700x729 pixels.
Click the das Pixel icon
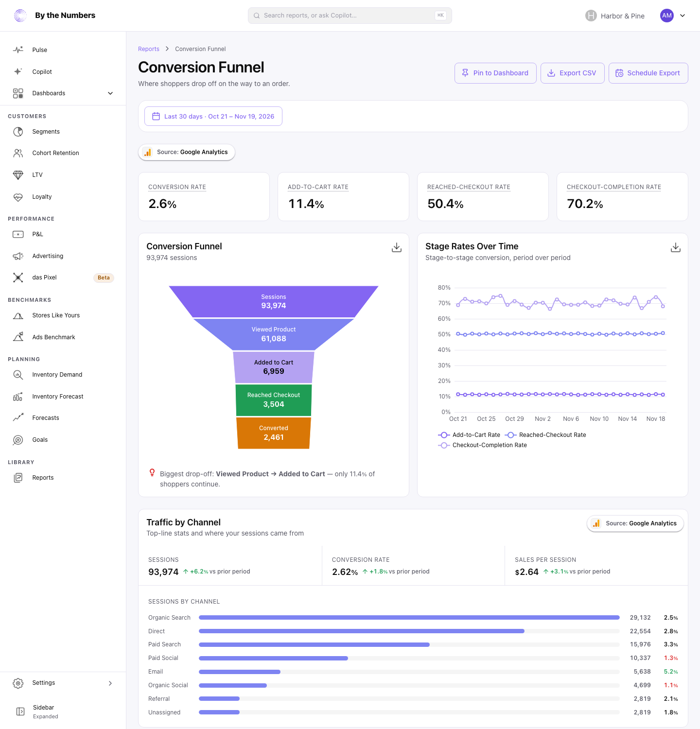18,278
